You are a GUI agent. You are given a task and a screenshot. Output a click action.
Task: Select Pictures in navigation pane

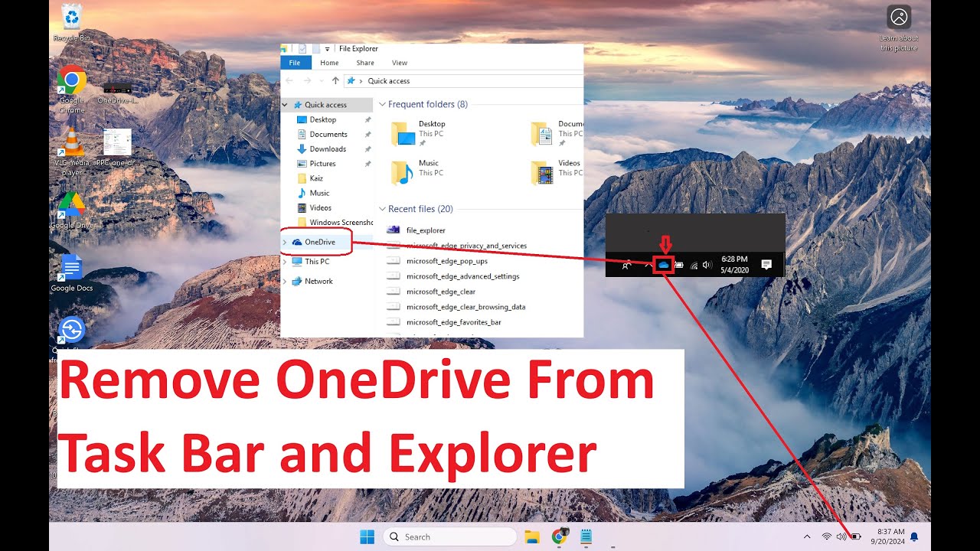point(317,164)
